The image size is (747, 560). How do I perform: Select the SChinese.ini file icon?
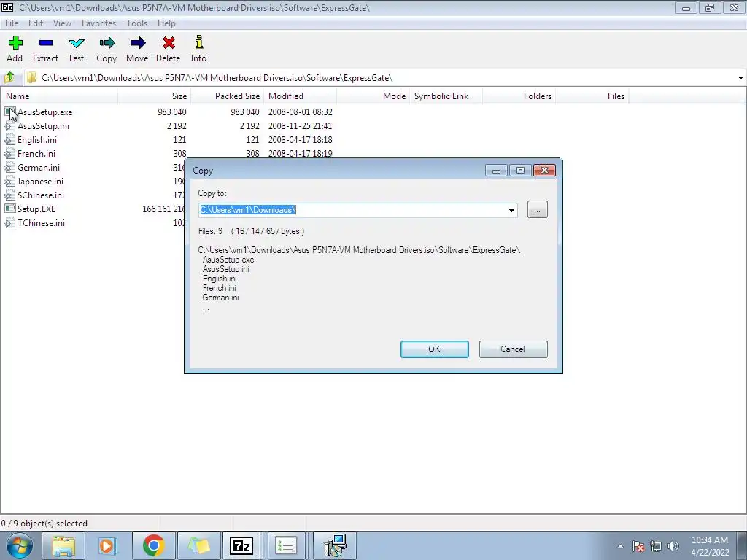[x=9, y=195]
